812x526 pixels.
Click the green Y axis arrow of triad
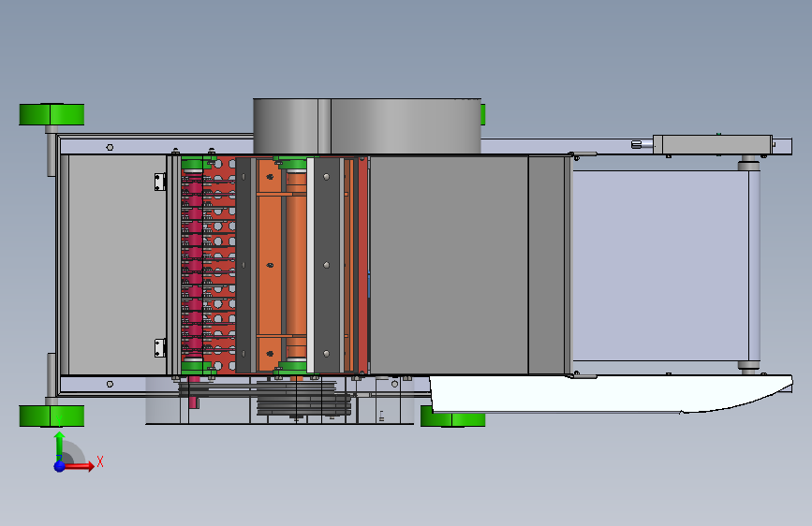(60, 445)
